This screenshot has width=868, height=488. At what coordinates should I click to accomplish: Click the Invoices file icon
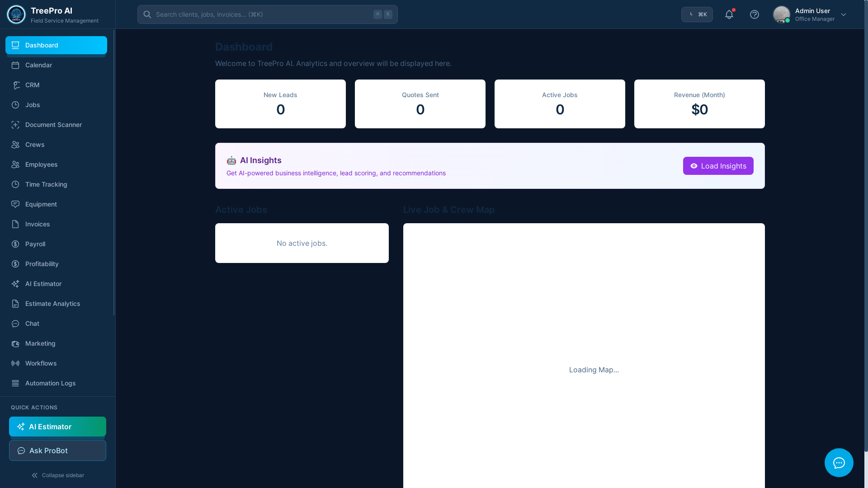(x=15, y=224)
